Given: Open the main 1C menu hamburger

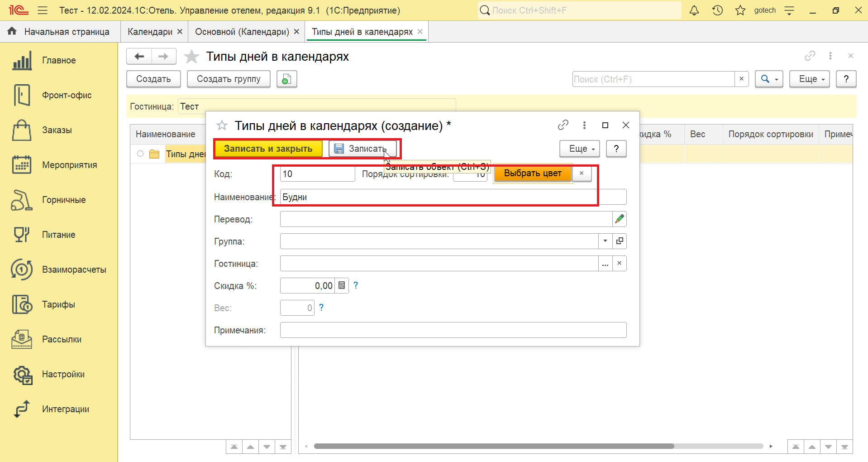Looking at the screenshot, I should point(43,10).
